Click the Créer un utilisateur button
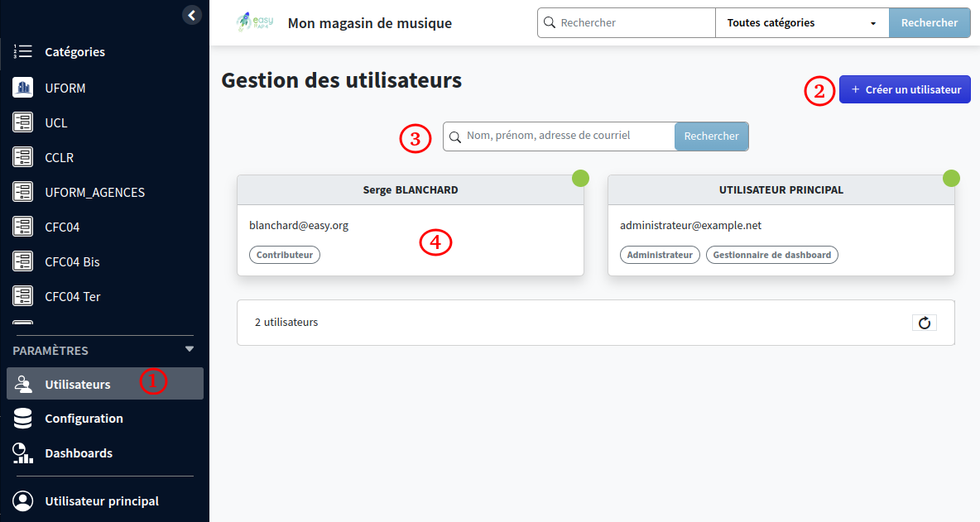Image resolution: width=980 pixels, height=522 pixels. (905, 89)
